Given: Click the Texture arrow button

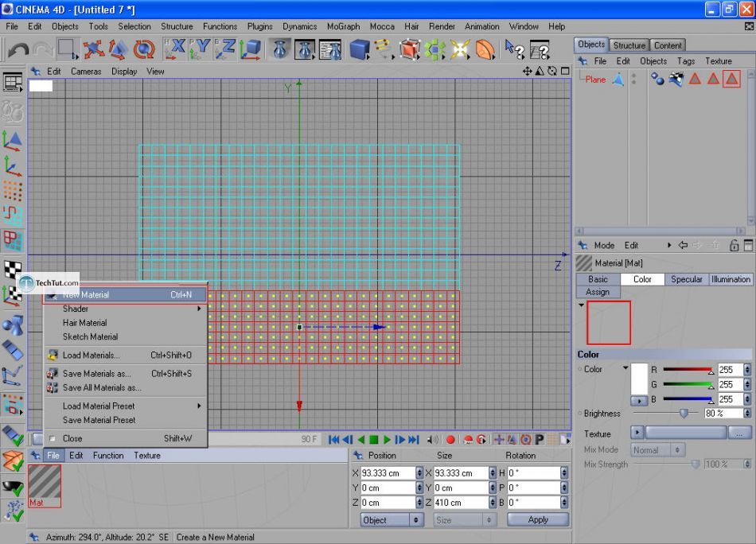Looking at the screenshot, I should (x=637, y=432).
